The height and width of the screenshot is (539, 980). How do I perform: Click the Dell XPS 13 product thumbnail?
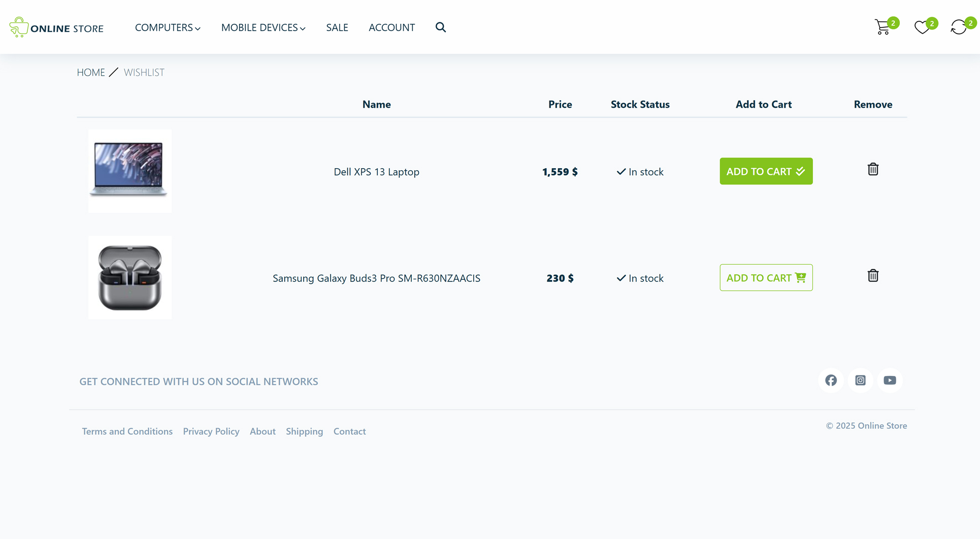(x=129, y=171)
